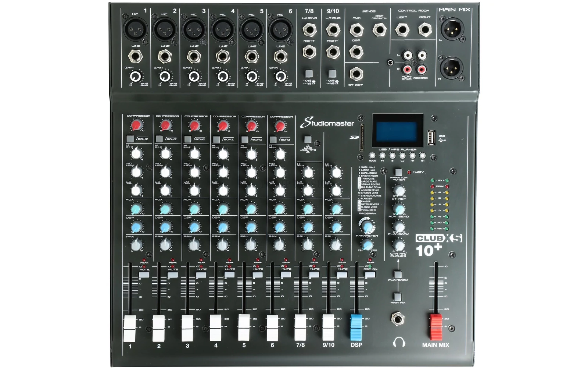Stop playback with the MP3 stop button
Image resolution: width=588 pixels, height=368 pixels.
click(392, 156)
